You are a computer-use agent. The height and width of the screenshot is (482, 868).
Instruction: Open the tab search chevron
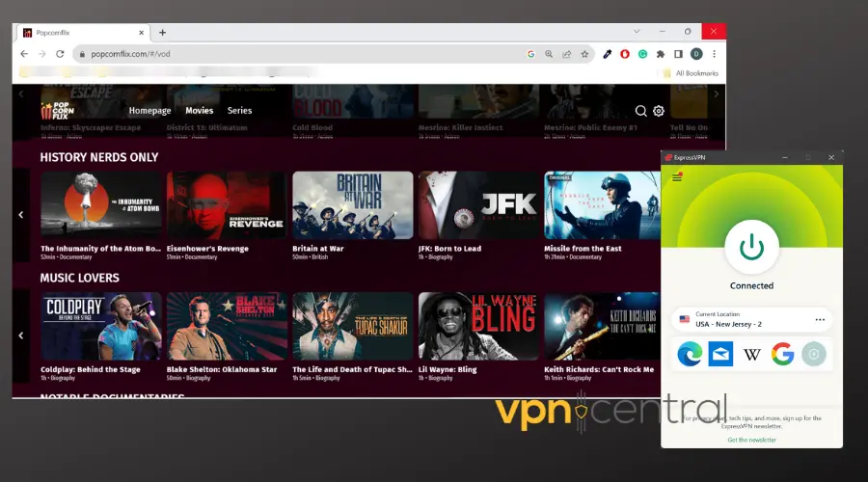[637, 32]
